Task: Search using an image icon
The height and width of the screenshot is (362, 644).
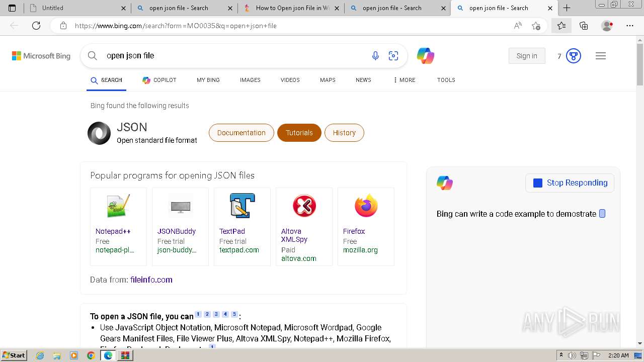Action: click(x=393, y=56)
